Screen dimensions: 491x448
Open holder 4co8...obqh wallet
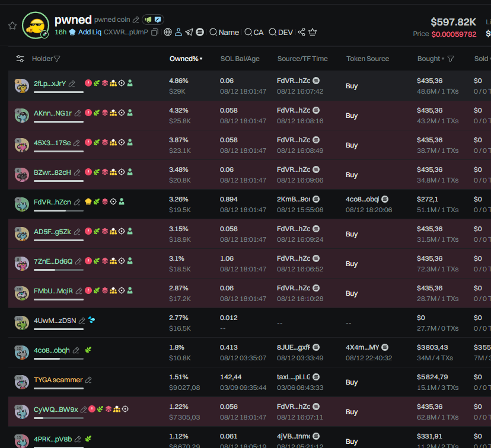pos(52,350)
